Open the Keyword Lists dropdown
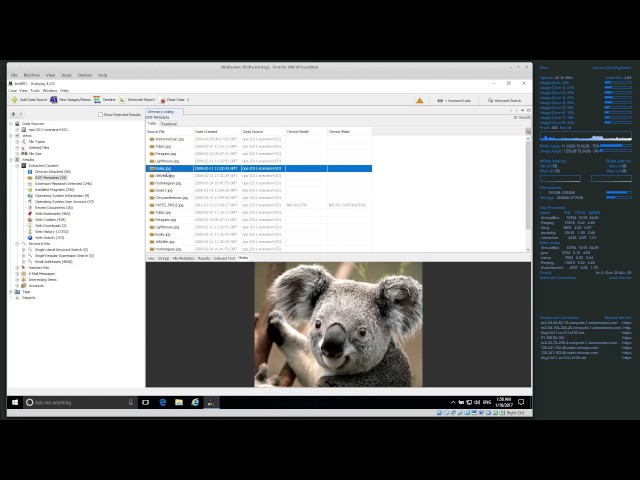640x480 pixels. click(x=454, y=100)
